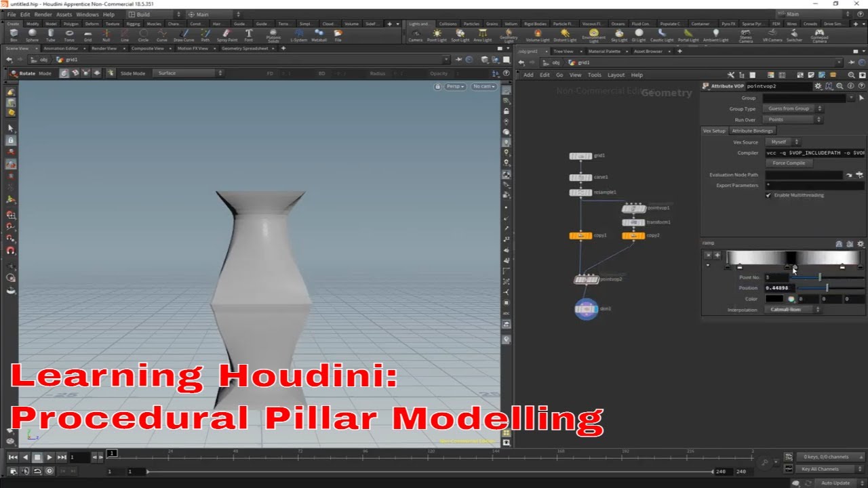This screenshot has height=488, width=868.
Task: Open the Build desktop dropdown
Action: click(x=154, y=14)
